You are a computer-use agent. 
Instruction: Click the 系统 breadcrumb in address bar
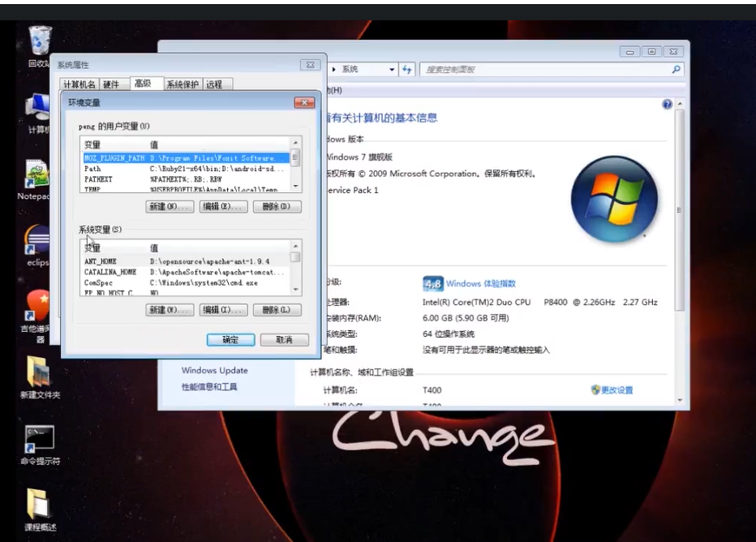click(350, 70)
